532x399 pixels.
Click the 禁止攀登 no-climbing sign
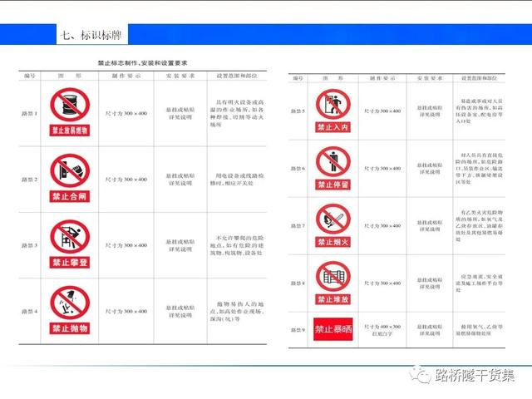coord(69,243)
